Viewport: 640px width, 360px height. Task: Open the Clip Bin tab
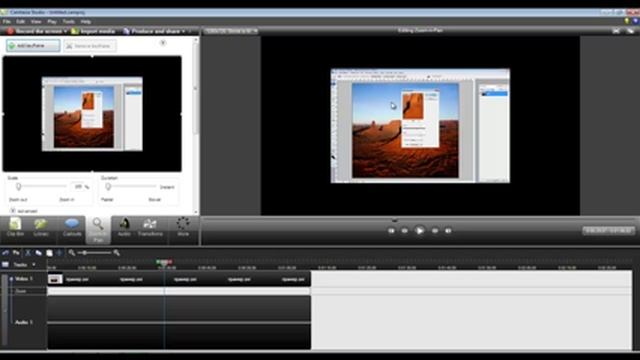(x=15, y=228)
